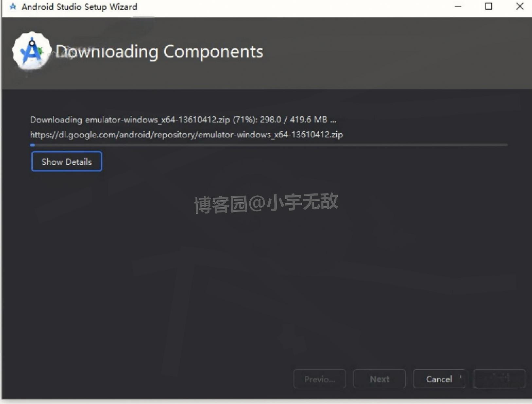
Task: Click the downloading status text showing 71%
Action: [183, 120]
